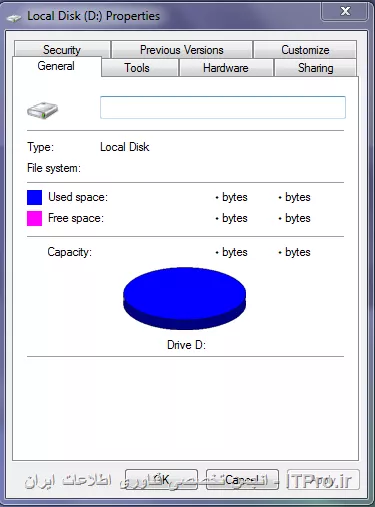375x507 pixels.
Task: Click the drive icon in the title bar
Action: click(x=14, y=17)
